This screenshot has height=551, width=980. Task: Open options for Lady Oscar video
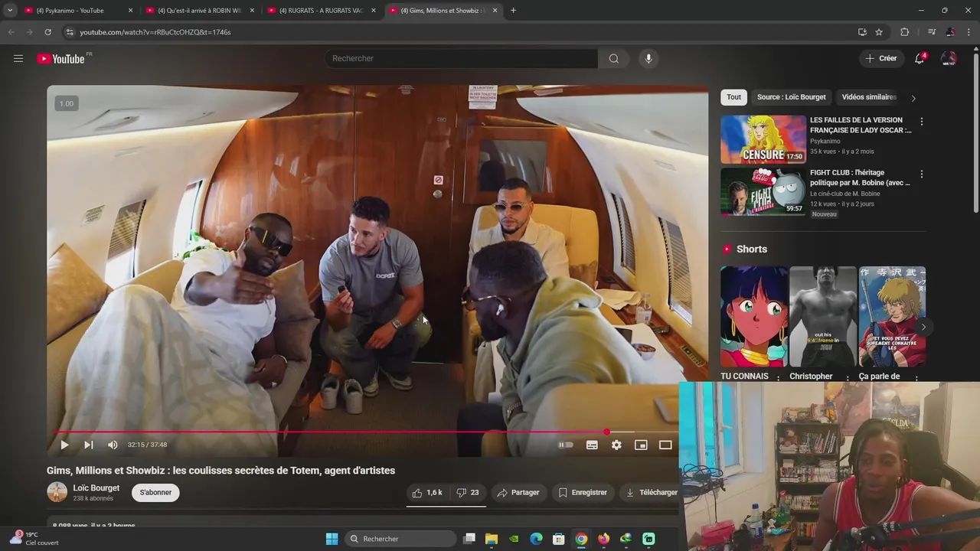coord(922,122)
